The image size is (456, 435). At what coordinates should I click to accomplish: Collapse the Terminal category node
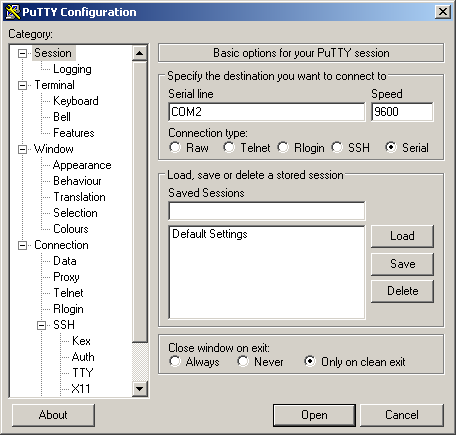pos(22,85)
